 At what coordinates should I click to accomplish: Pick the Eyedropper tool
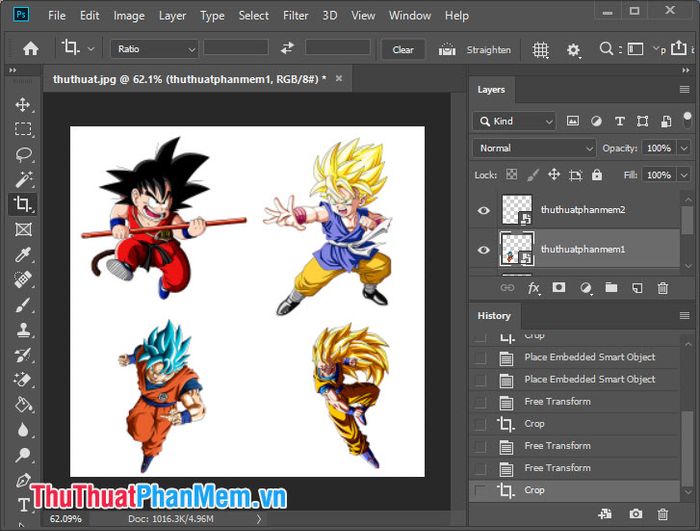[x=23, y=255]
